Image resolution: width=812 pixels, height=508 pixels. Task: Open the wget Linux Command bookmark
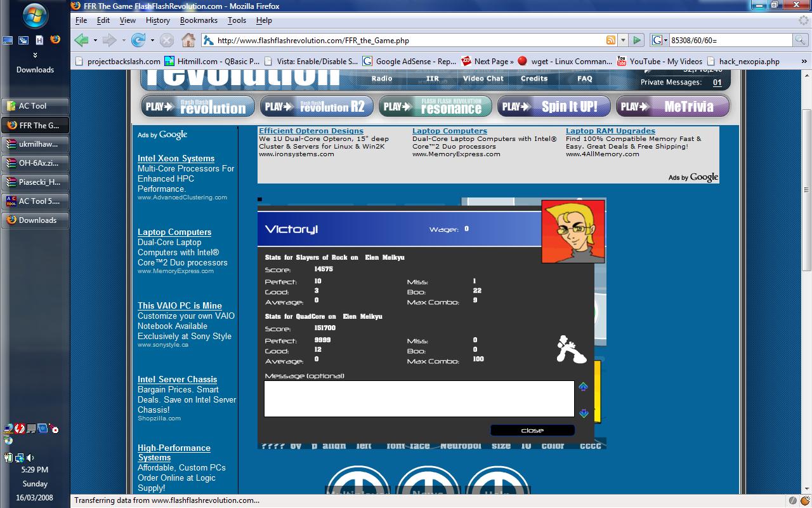(x=565, y=61)
